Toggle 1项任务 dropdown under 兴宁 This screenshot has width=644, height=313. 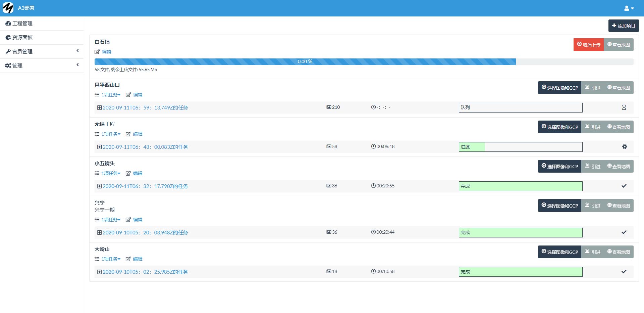pos(111,220)
